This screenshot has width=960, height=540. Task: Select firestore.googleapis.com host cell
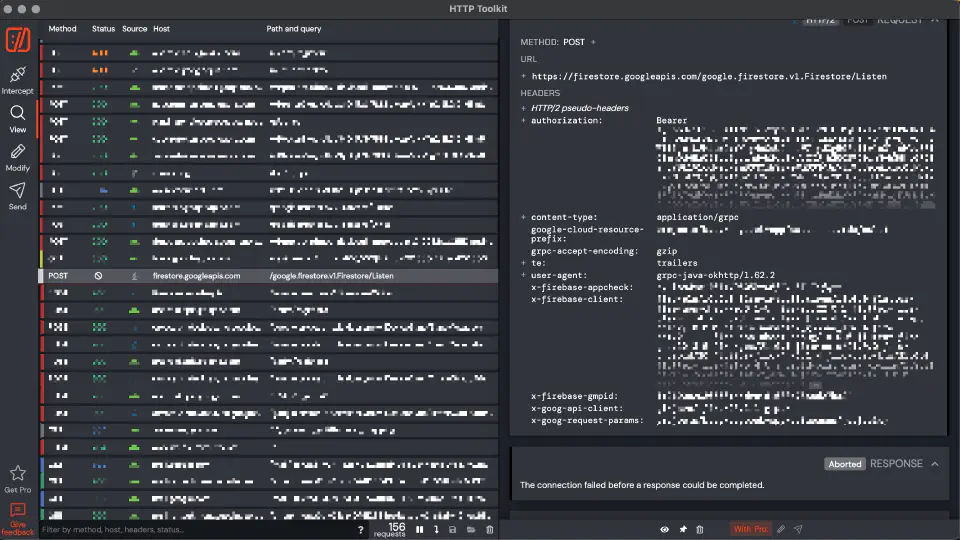point(197,276)
